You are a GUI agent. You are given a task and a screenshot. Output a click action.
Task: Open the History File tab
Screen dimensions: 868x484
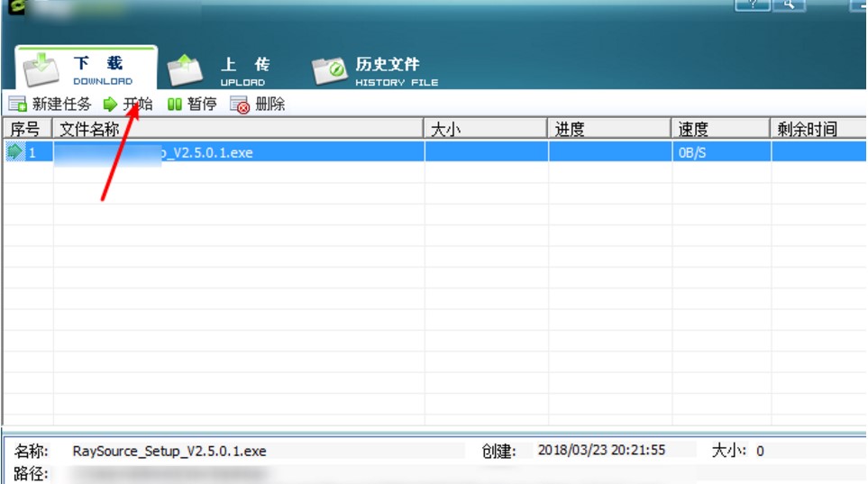pyautogui.click(x=375, y=71)
